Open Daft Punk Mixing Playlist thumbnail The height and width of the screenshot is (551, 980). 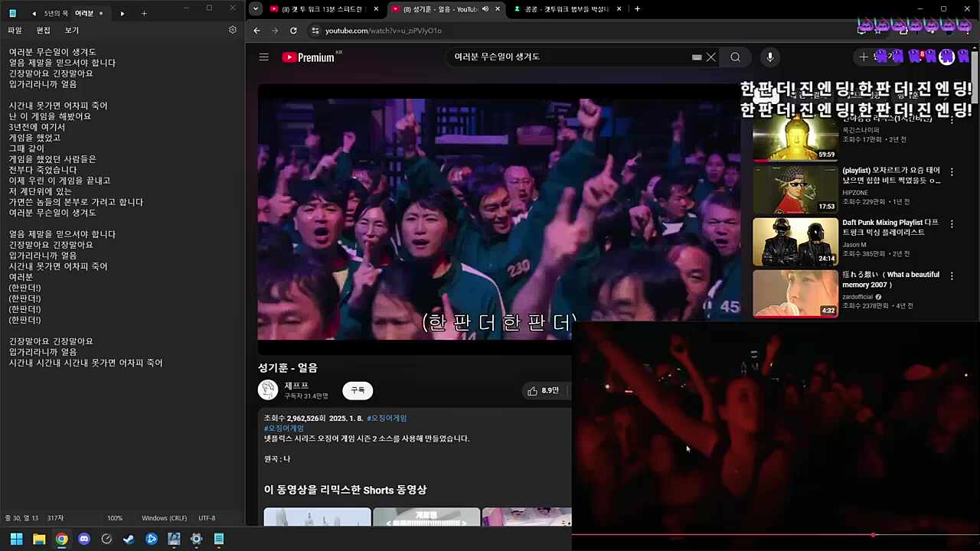[x=795, y=242]
